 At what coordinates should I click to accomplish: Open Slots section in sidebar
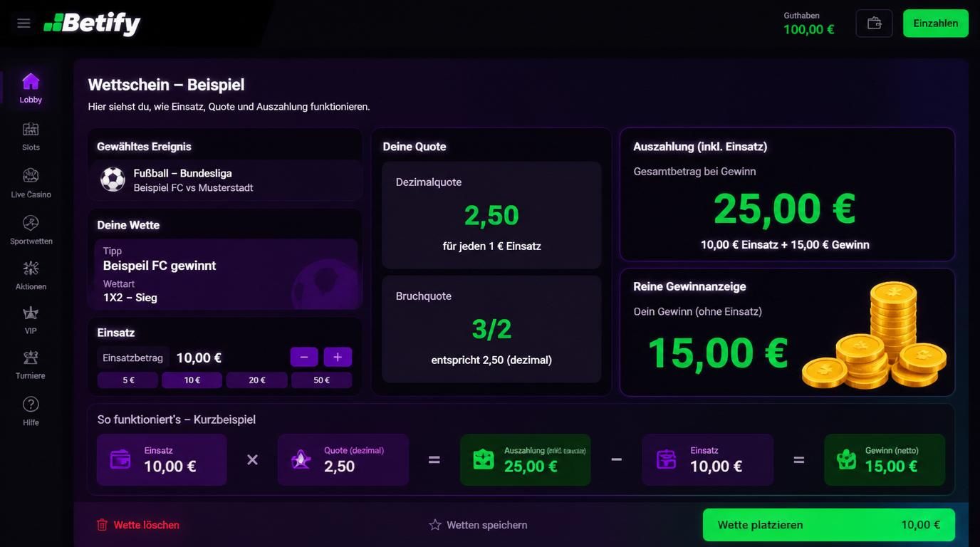31,136
